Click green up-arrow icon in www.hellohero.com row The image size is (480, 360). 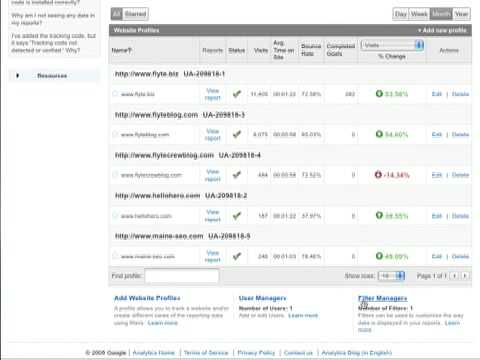(x=379, y=215)
